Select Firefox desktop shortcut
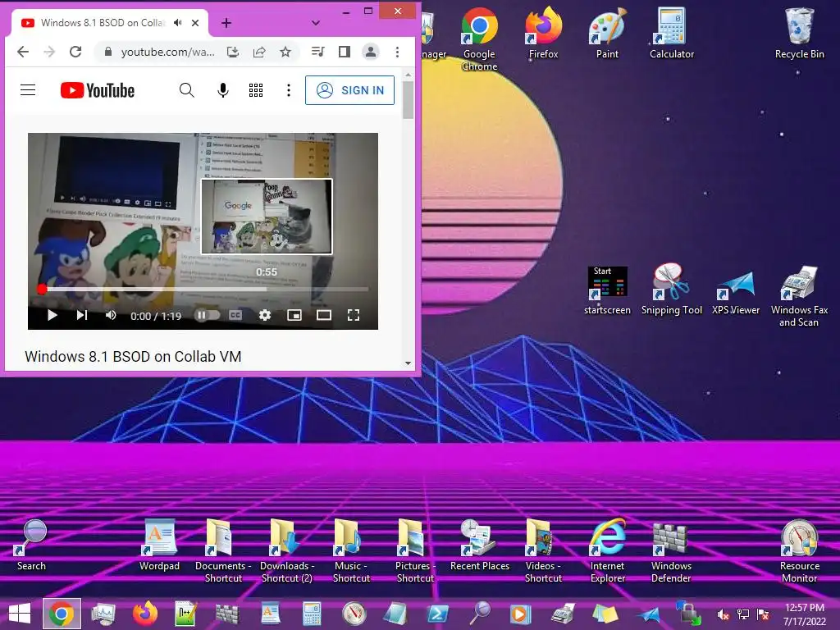The width and height of the screenshot is (840, 630). pyautogui.click(x=543, y=33)
